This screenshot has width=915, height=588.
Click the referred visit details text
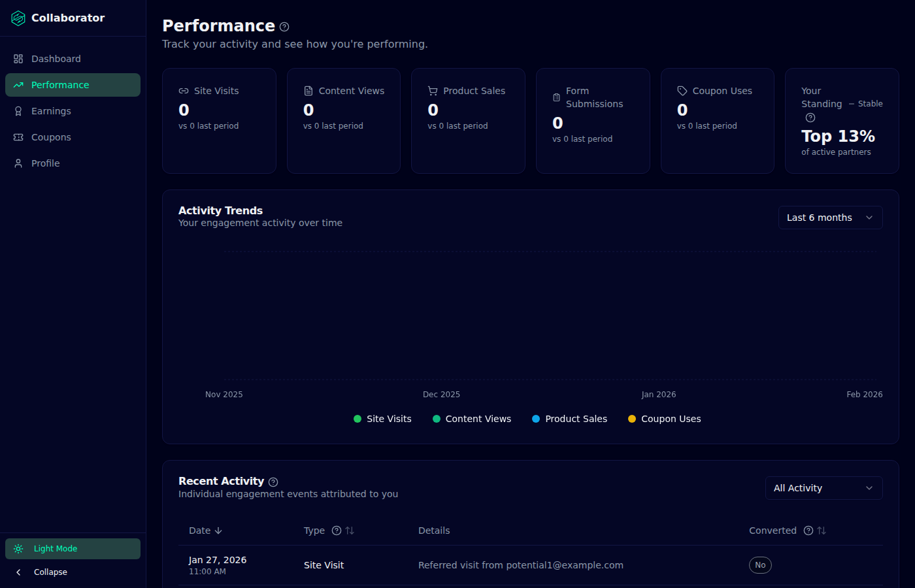tap(521, 565)
